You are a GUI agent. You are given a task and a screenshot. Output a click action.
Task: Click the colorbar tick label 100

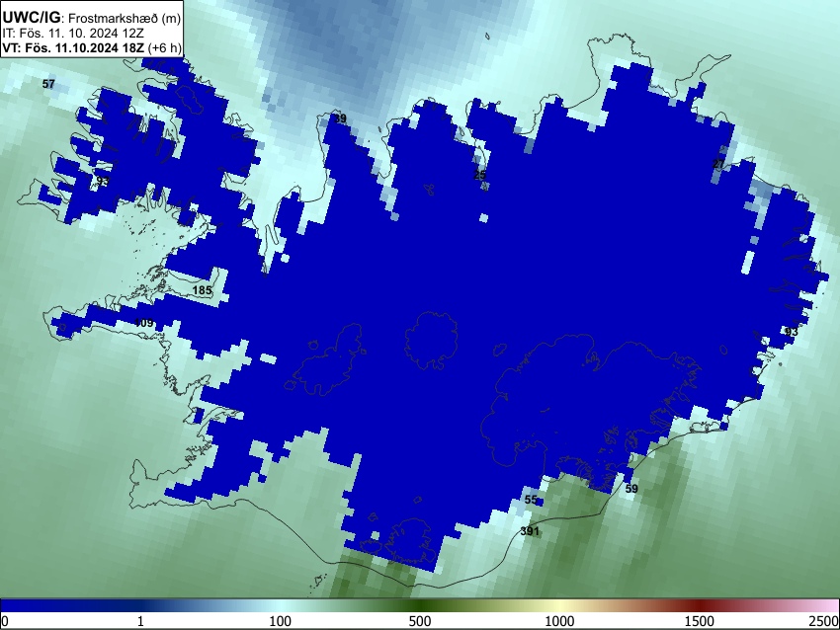281,621
